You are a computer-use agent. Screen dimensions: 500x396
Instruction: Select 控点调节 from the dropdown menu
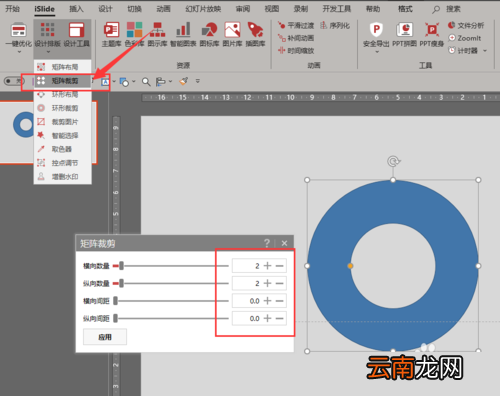[x=63, y=163]
